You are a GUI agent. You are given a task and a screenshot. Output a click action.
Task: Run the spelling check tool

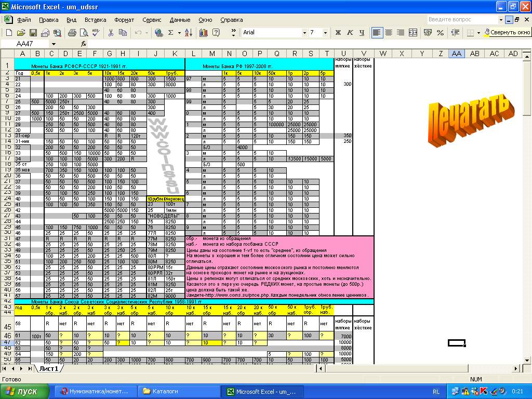tap(96, 32)
